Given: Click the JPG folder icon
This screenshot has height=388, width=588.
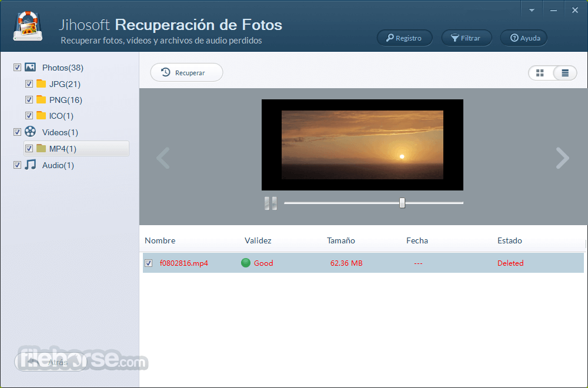Looking at the screenshot, I should [41, 83].
